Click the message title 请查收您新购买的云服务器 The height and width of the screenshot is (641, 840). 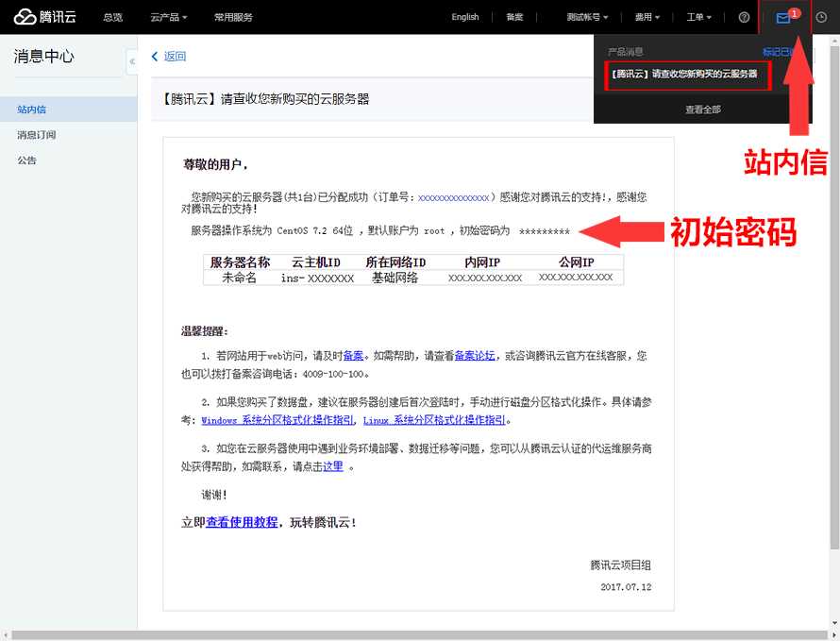(x=267, y=99)
